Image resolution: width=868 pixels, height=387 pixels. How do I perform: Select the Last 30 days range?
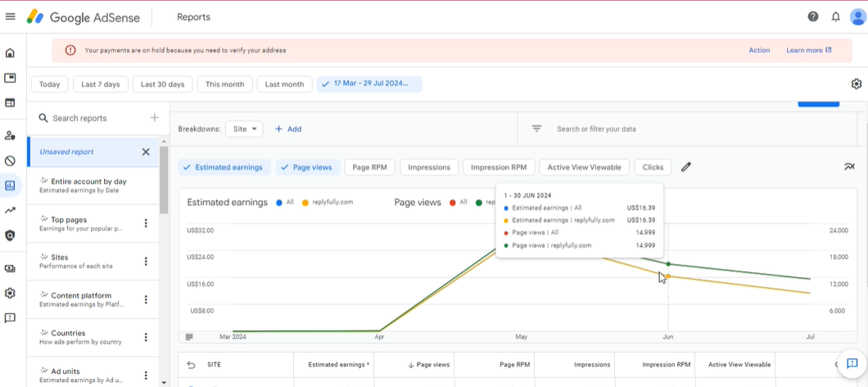click(162, 84)
